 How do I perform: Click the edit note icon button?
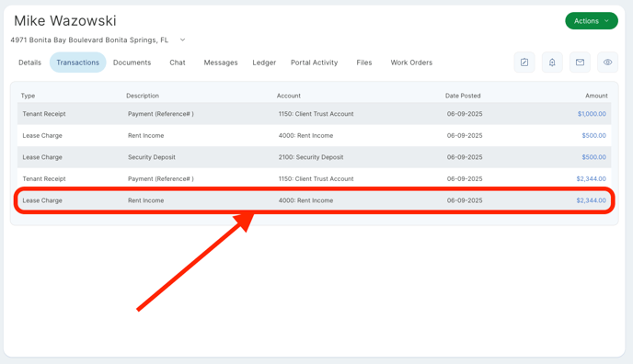click(x=524, y=63)
